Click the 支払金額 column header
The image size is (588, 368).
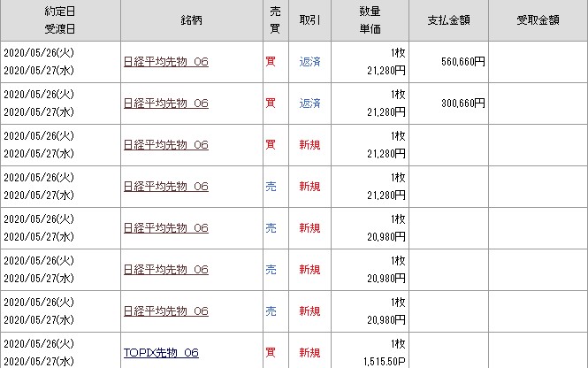449,19
